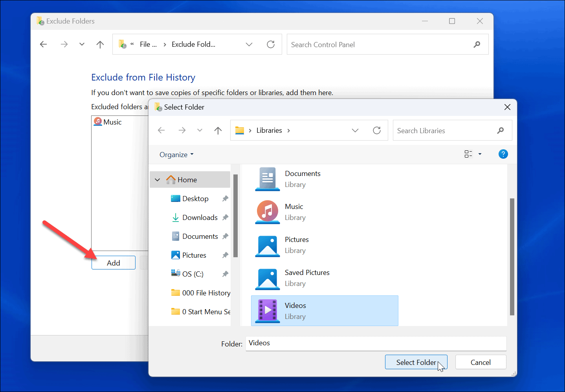Open Help via the question mark icon
The width and height of the screenshot is (565, 392).
tap(503, 154)
